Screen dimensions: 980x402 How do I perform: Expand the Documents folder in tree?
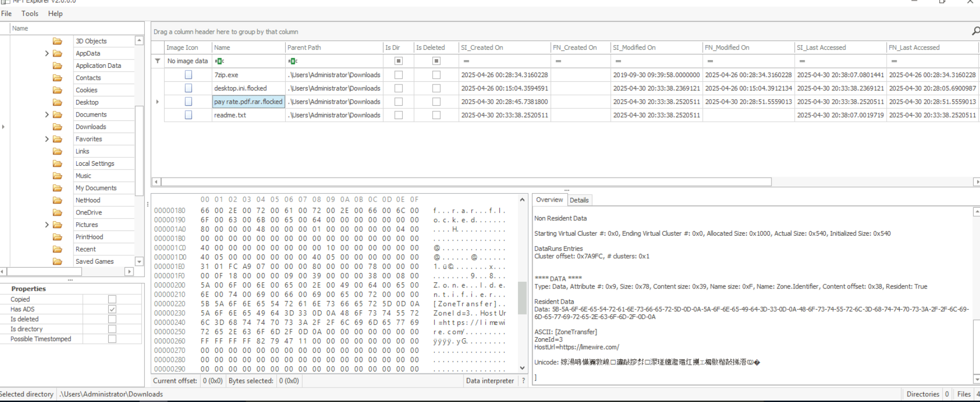(x=47, y=114)
